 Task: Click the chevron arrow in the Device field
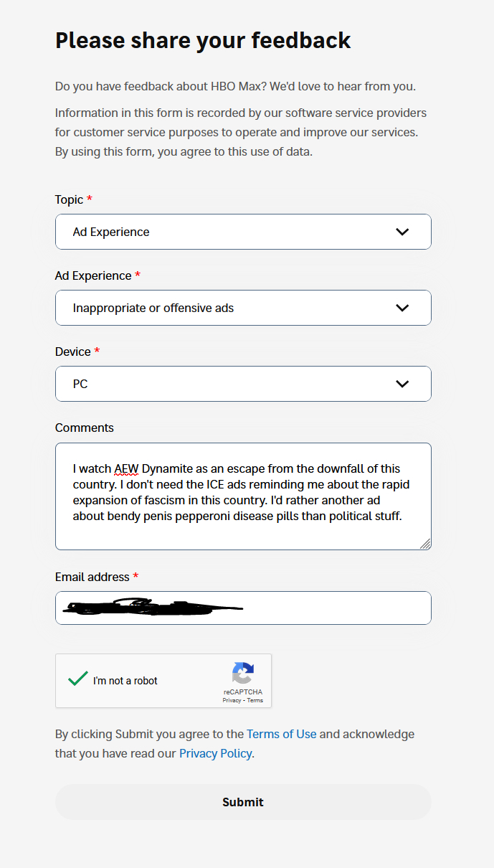402,384
